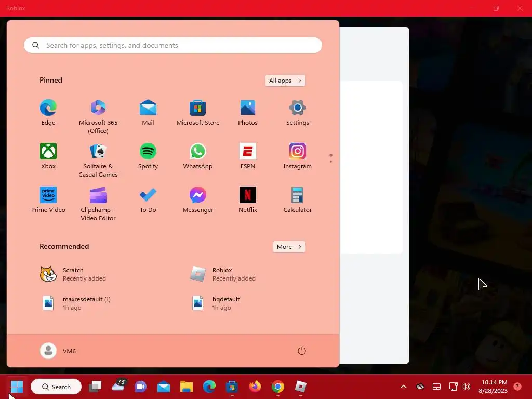Switch to Roblox on taskbar
Viewport: 532px width, 399px height.
(301, 387)
